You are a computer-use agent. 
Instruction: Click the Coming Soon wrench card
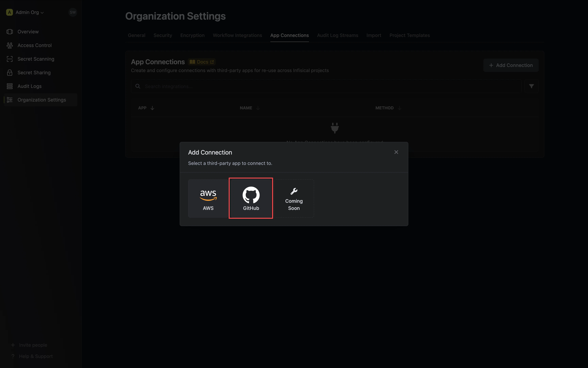tap(294, 198)
